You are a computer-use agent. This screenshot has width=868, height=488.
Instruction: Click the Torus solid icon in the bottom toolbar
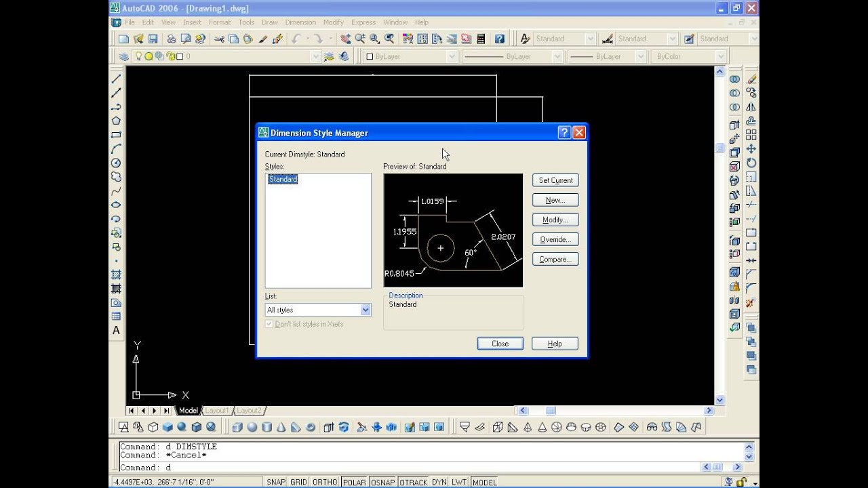point(311,427)
